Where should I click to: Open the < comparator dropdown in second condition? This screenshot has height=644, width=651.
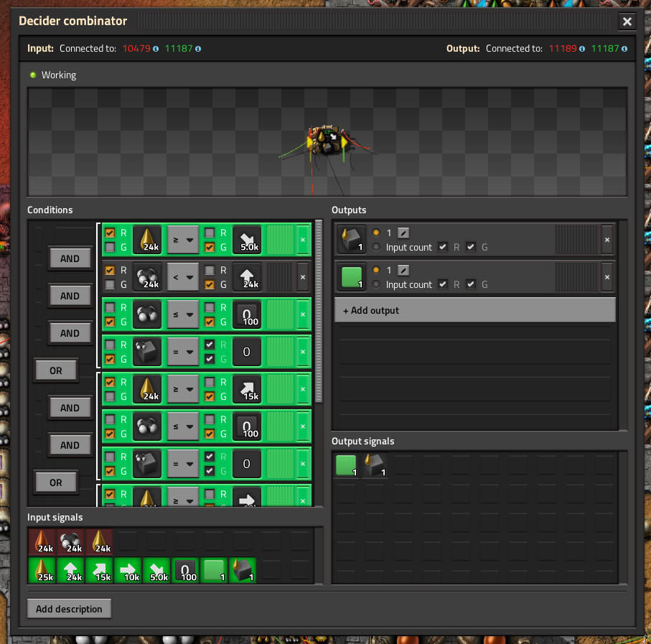[182, 277]
